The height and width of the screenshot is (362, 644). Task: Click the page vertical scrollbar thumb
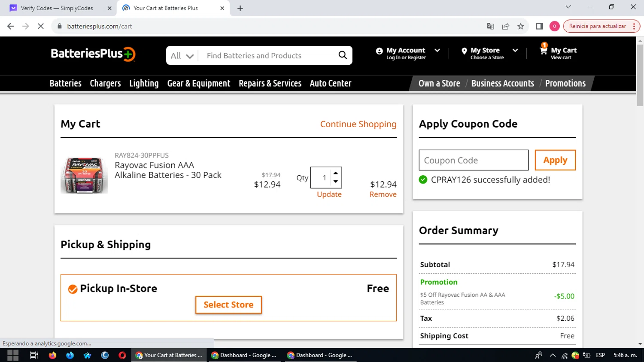(x=640, y=75)
